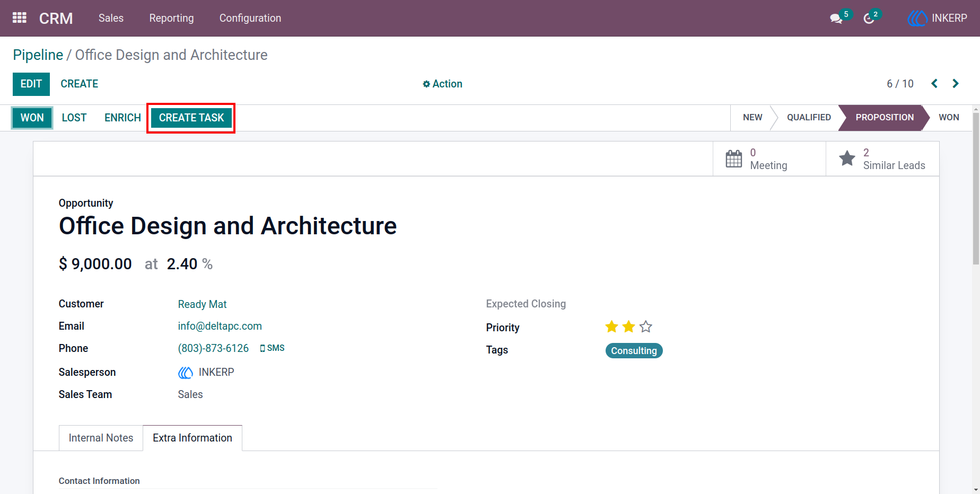
Task: Click the SMS phone icon
Action: (262, 348)
